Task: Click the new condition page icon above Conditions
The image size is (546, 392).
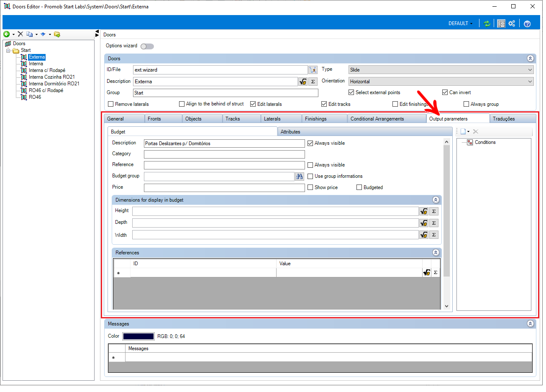Action: pyautogui.click(x=463, y=131)
